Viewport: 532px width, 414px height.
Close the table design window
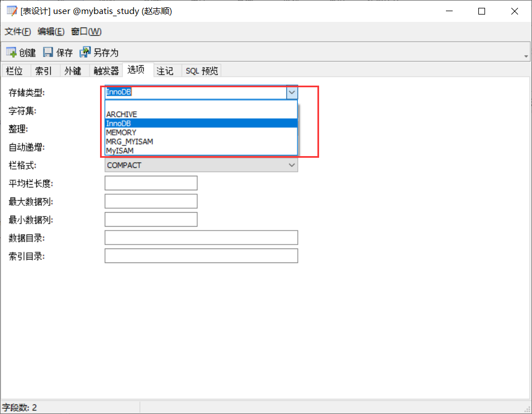514,11
